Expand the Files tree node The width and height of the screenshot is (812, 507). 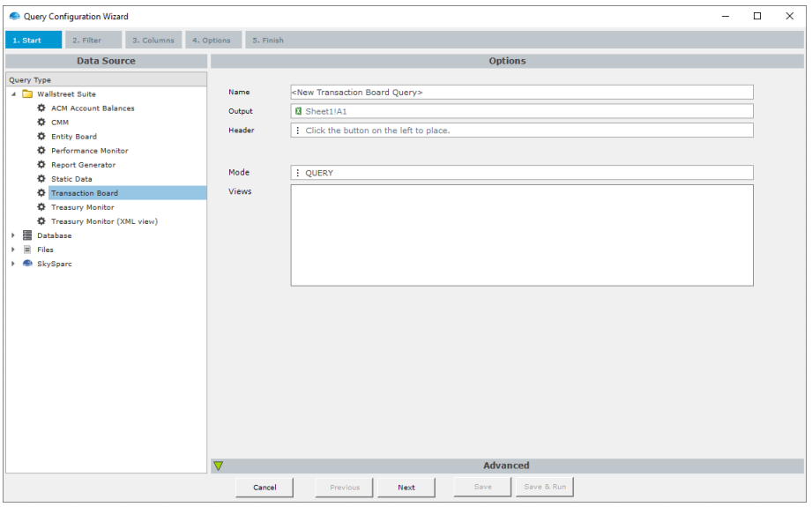pos(13,250)
